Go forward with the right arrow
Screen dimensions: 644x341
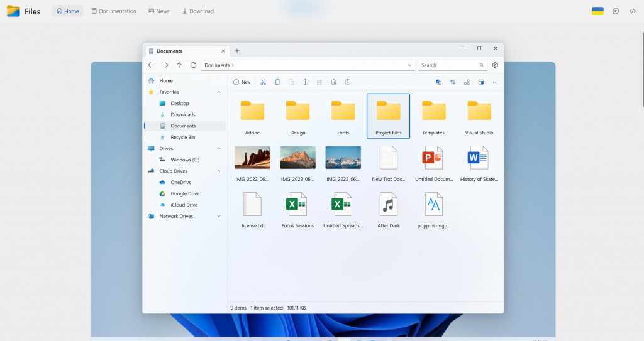click(165, 65)
